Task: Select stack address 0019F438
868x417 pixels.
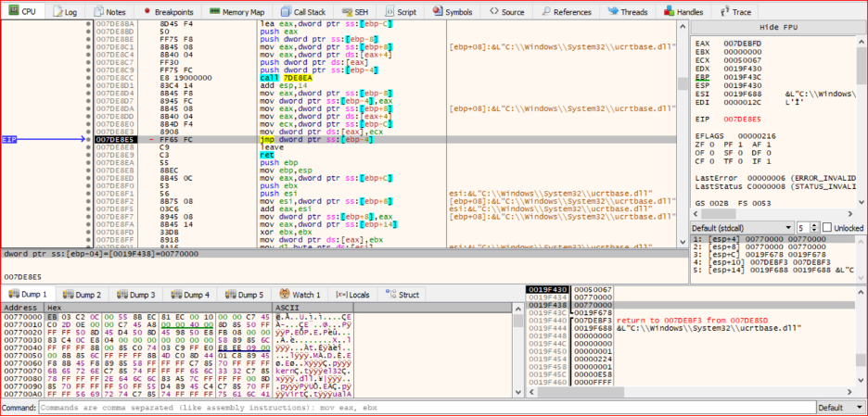Action: pos(547,305)
